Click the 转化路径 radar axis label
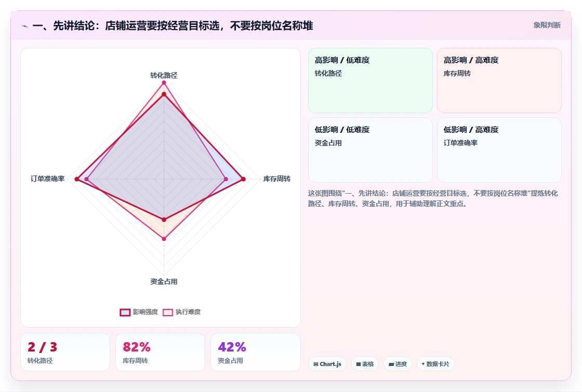The width and height of the screenshot is (582, 392). click(164, 75)
